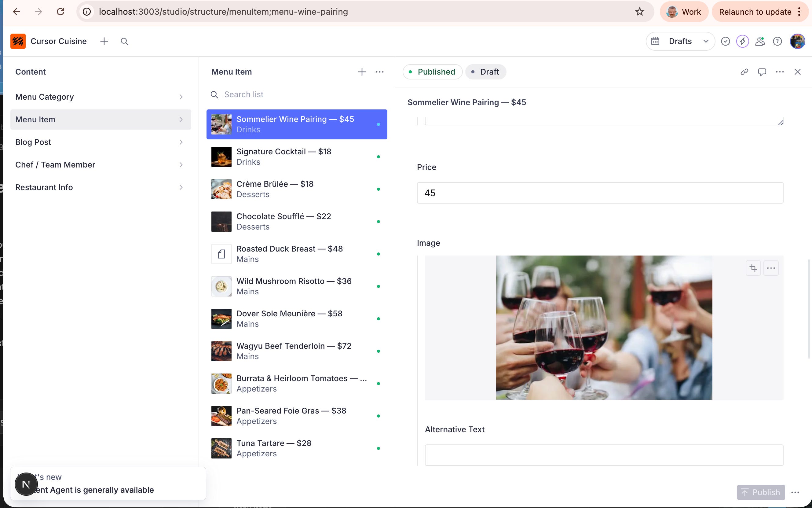Click the lightning bolt activity icon
The height and width of the screenshot is (508, 812).
coord(742,41)
